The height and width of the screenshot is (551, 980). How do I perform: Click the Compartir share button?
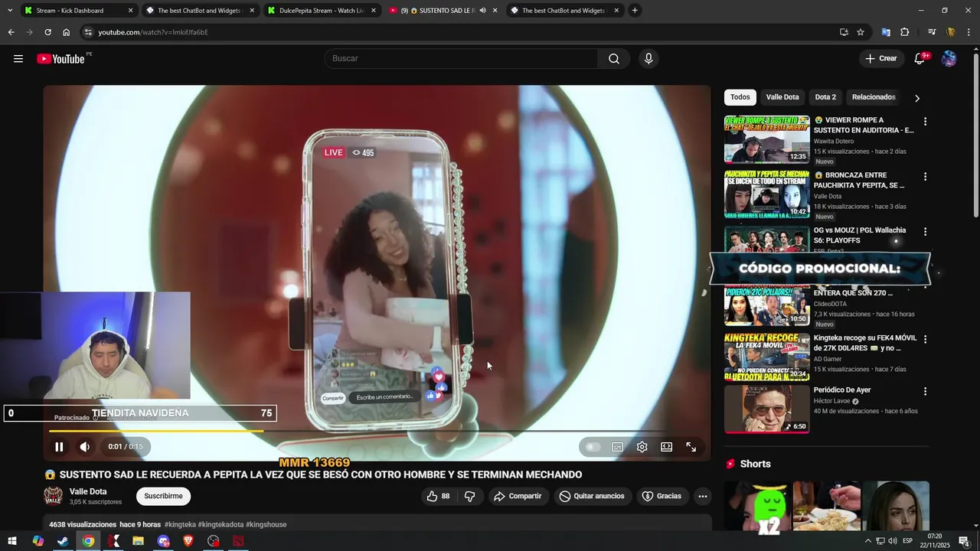(518, 496)
